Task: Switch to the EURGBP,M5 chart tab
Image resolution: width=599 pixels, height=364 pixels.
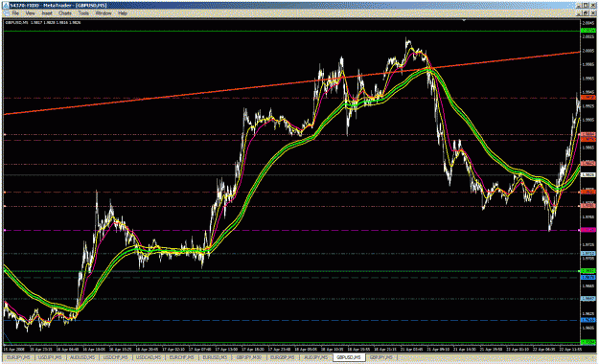Action: [x=283, y=357]
